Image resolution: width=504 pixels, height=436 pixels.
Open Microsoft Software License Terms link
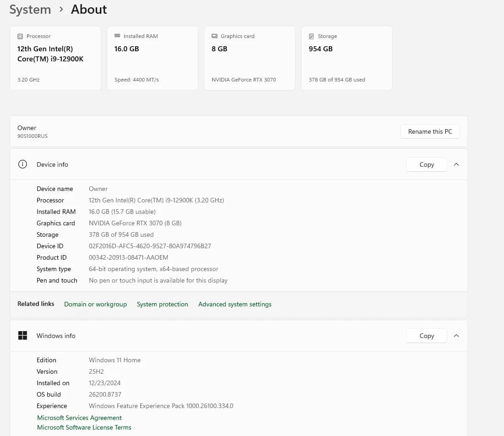point(84,427)
